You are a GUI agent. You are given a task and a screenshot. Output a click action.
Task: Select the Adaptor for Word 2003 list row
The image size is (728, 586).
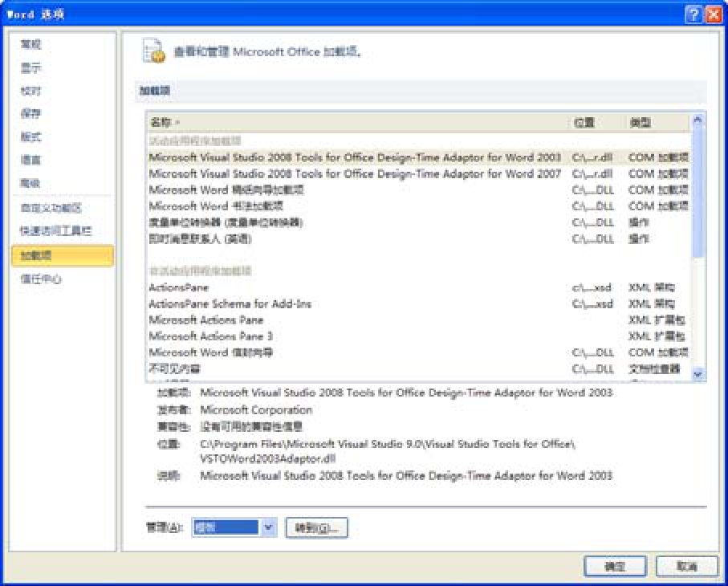pyautogui.click(x=418, y=158)
